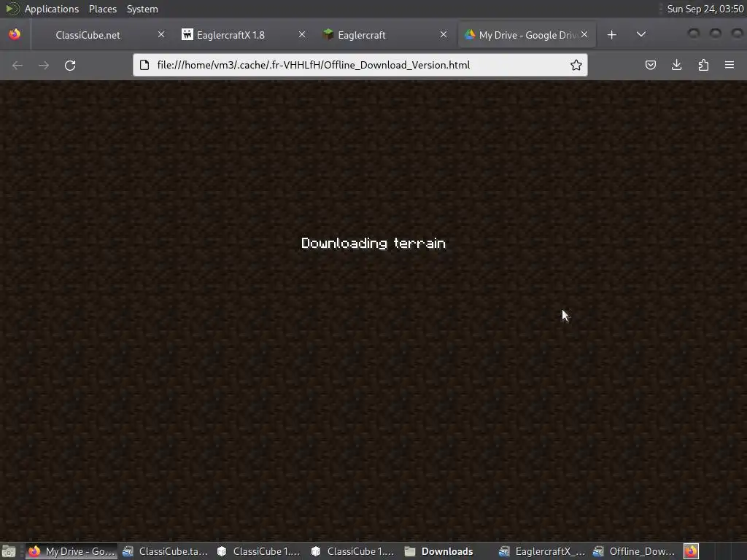Close the ClassiCube.net tab
747x560 pixels.
[x=161, y=35]
